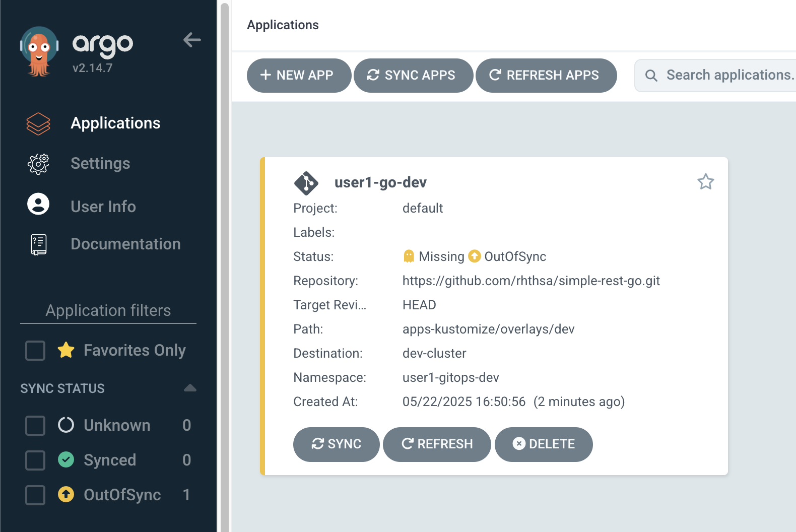Open User Info via person icon
This screenshot has height=532, width=796.
(38, 204)
